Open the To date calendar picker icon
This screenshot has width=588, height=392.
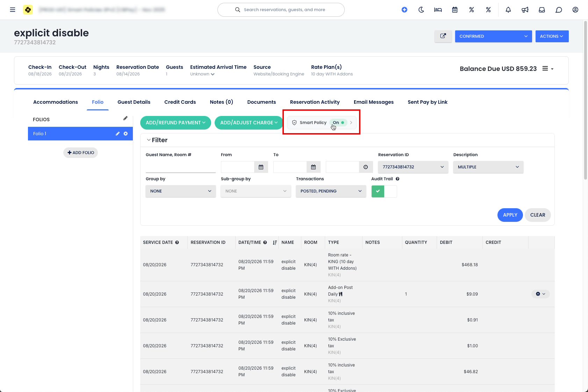(313, 167)
